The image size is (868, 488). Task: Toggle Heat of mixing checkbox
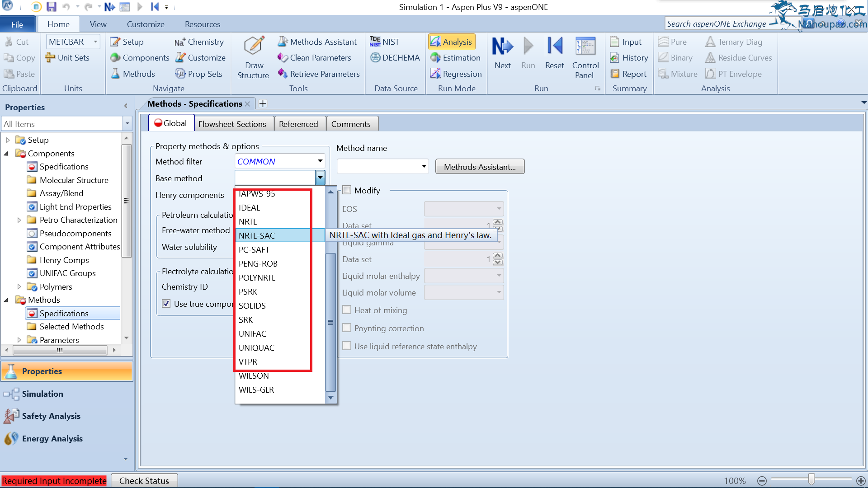click(347, 310)
